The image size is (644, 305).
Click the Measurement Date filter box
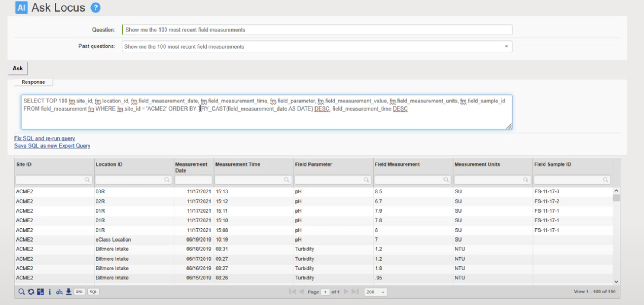click(x=194, y=180)
